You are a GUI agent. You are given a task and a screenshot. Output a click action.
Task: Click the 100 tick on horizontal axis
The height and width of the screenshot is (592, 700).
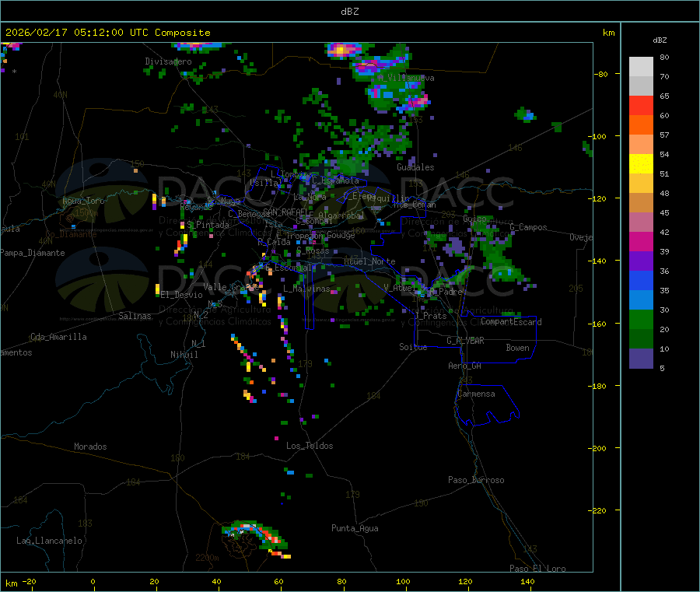[403, 582]
